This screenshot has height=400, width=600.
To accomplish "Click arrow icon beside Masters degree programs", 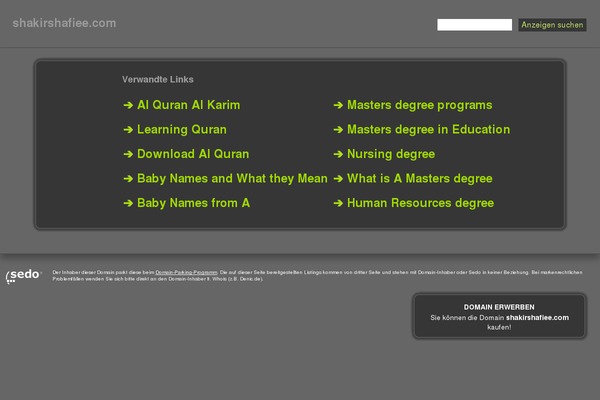I will click(x=338, y=105).
